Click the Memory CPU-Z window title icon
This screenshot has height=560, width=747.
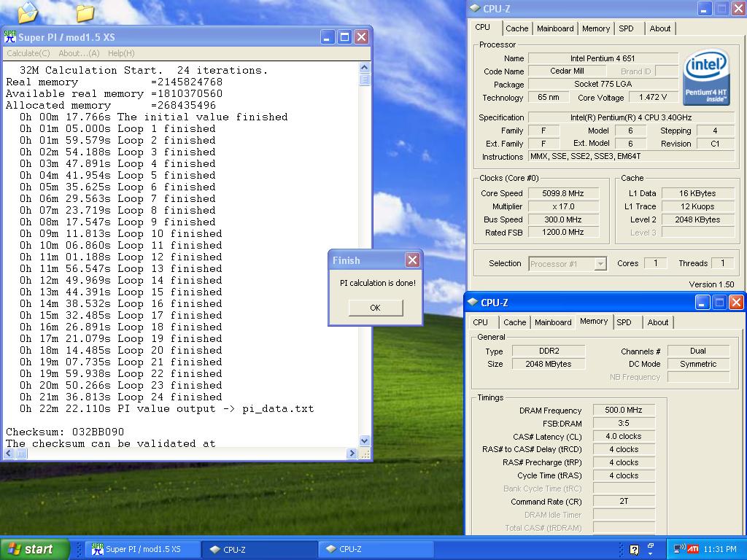(473, 303)
